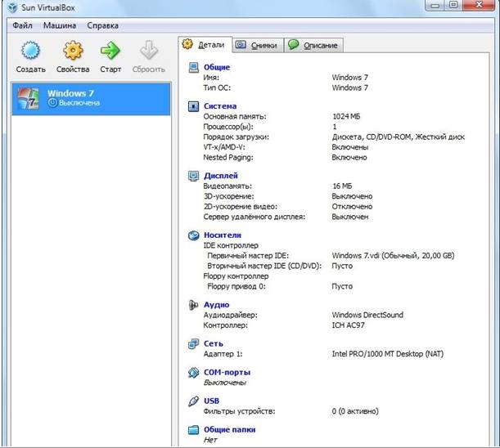Click the IDE контроллер label
Image resolution: width=500 pixels, height=448 pixels.
(x=231, y=245)
